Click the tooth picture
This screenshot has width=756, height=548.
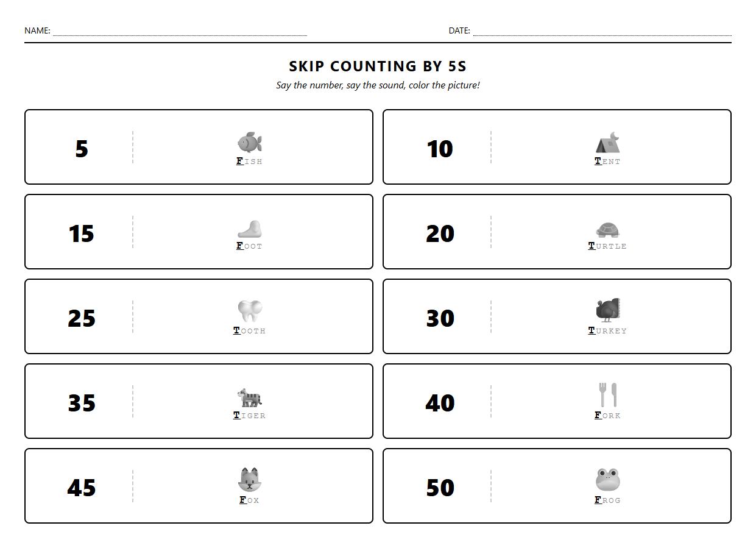tap(250, 311)
